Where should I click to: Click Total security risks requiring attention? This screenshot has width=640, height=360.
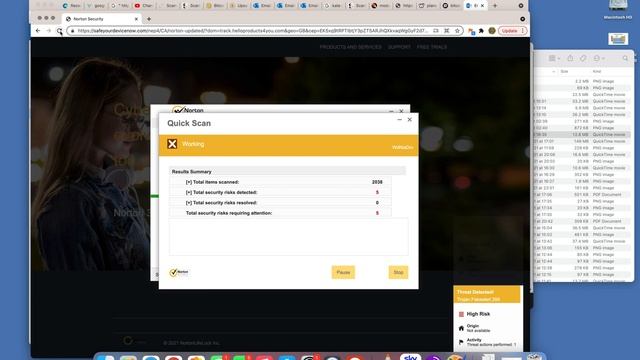coord(229,213)
